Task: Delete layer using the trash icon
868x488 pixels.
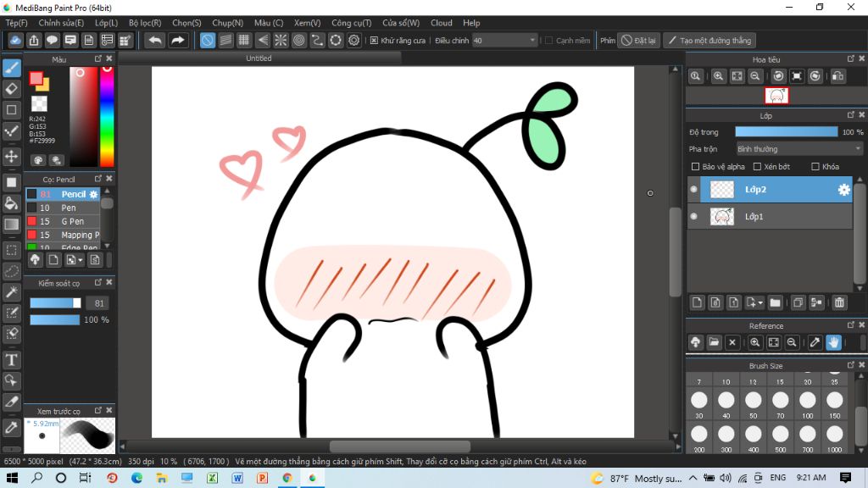Action: point(839,302)
